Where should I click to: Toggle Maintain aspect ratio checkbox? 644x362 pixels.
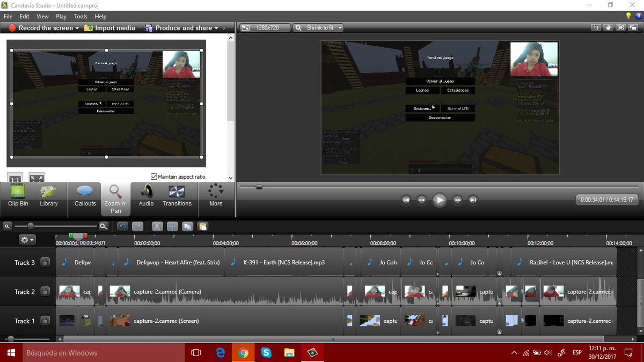[154, 176]
